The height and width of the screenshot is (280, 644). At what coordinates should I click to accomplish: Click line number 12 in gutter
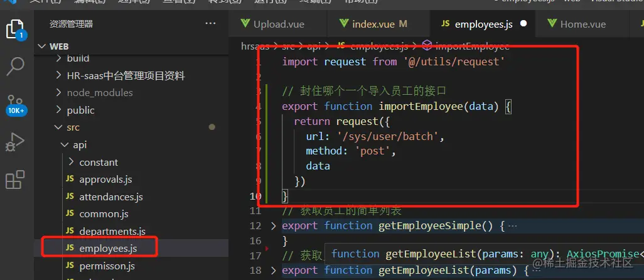pyautogui.click(x=255, y=226)
